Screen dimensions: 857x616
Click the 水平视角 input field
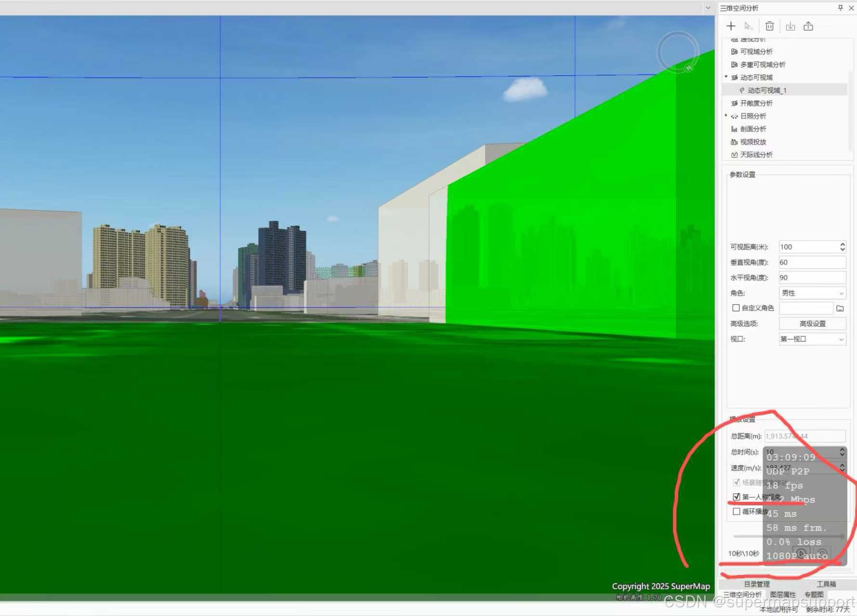812,278
